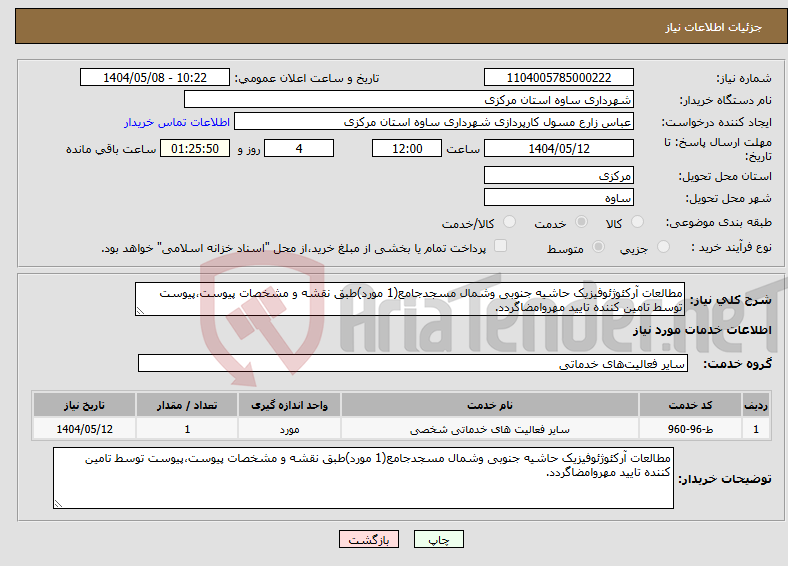Click the طبقه بندی موضوعی label
This screenshot has width=788, height=566.
[719, 222]
